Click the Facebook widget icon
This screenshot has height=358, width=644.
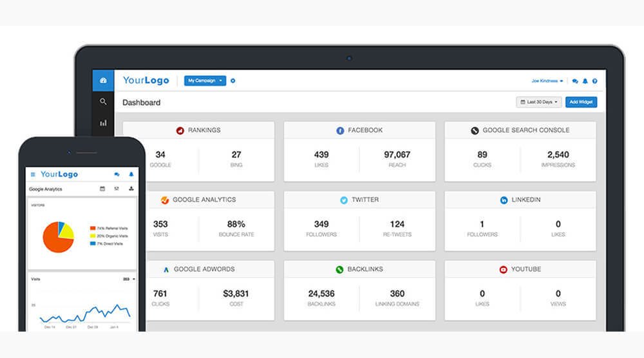click(340, 131)
